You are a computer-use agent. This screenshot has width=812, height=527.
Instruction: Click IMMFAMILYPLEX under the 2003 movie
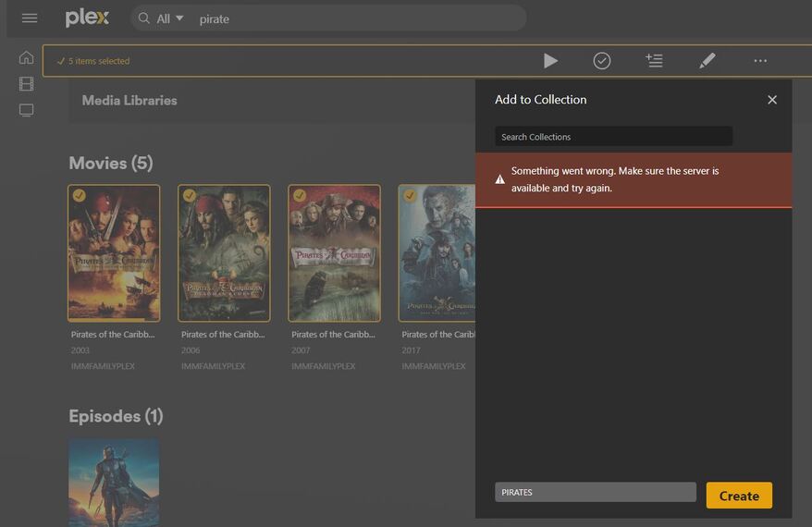[x=103, y=366]
